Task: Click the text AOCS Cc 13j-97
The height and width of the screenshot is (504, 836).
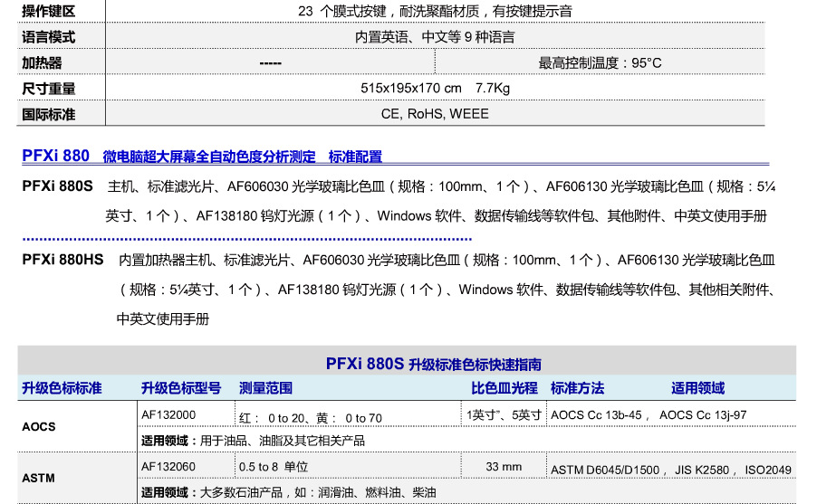Action: pyautogui.click(x=703, y=415)
